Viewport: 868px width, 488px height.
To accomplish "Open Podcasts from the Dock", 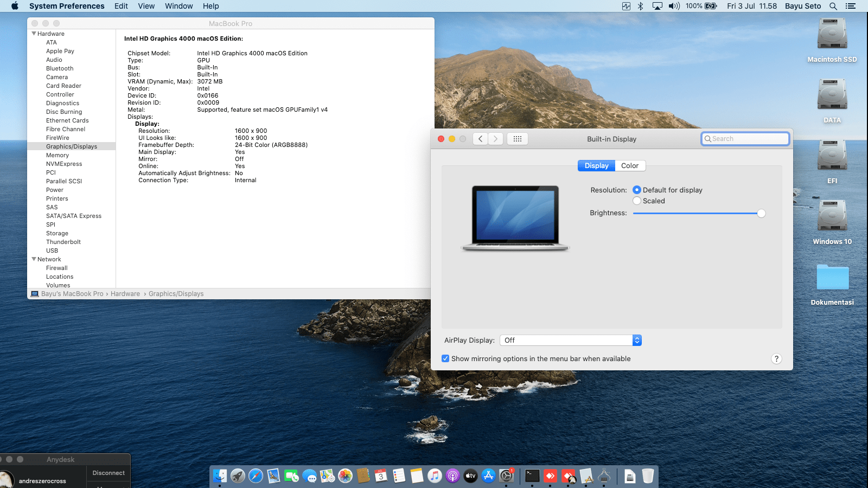I will click(x=452, y=476).
